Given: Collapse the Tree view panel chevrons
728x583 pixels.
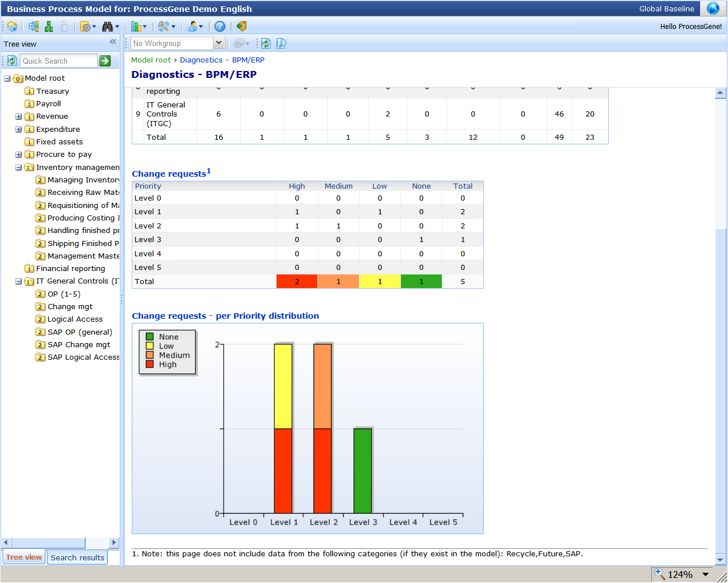Looking at the screenshot, I should tap(113, 41).
